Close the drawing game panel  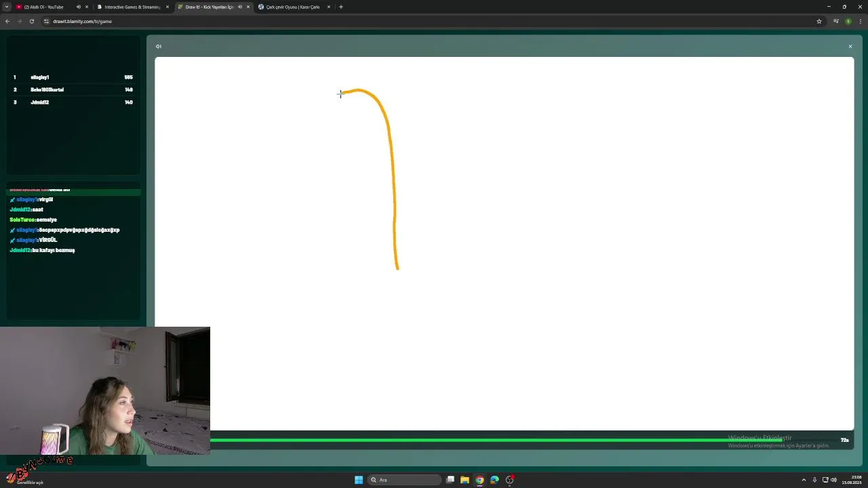click(x=850, y=46)
